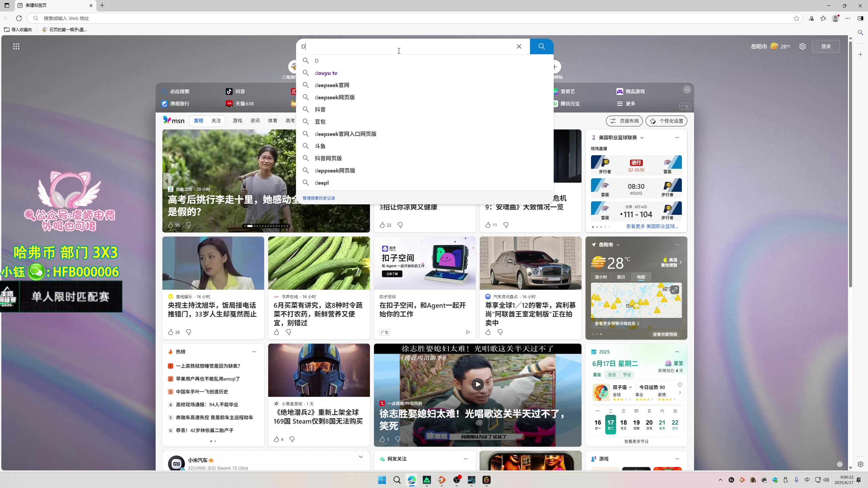Add this page to favorites star

[796, 18]
